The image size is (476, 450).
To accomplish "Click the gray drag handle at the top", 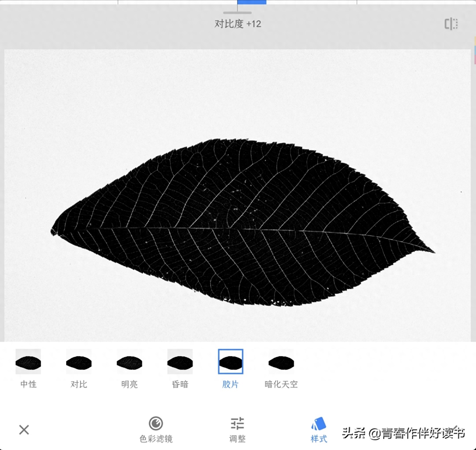I will point(237,13).
